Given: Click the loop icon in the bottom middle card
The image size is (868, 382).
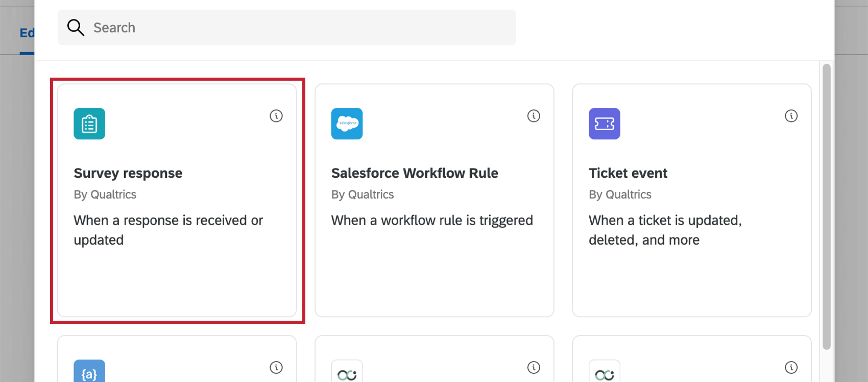Looking at the screenshot, I should [347, 374].
